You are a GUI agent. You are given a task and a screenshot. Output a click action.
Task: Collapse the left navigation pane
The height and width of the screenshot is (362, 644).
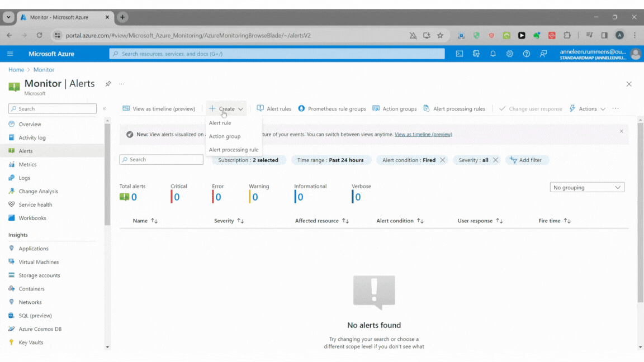(105, 109)
